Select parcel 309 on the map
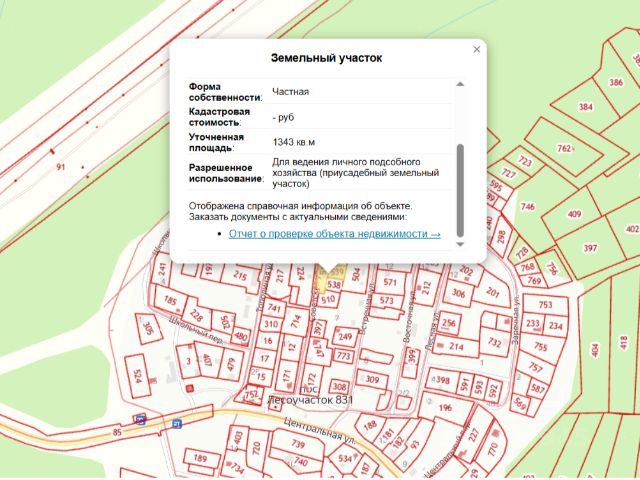Viewport: 640px width, 480px height. pos(372,379)
